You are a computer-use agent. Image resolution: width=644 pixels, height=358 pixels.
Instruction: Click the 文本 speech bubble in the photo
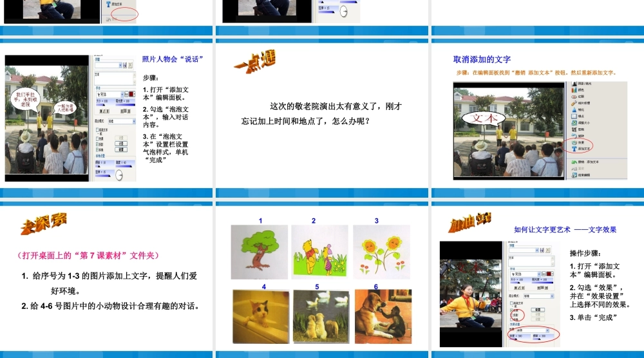[484, 120]
